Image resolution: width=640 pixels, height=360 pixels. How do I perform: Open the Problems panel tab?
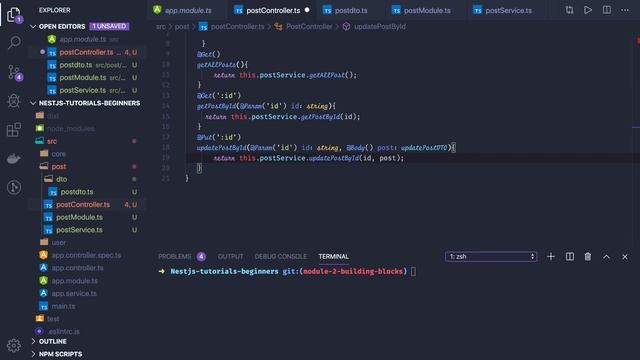(x=182, y=257)
